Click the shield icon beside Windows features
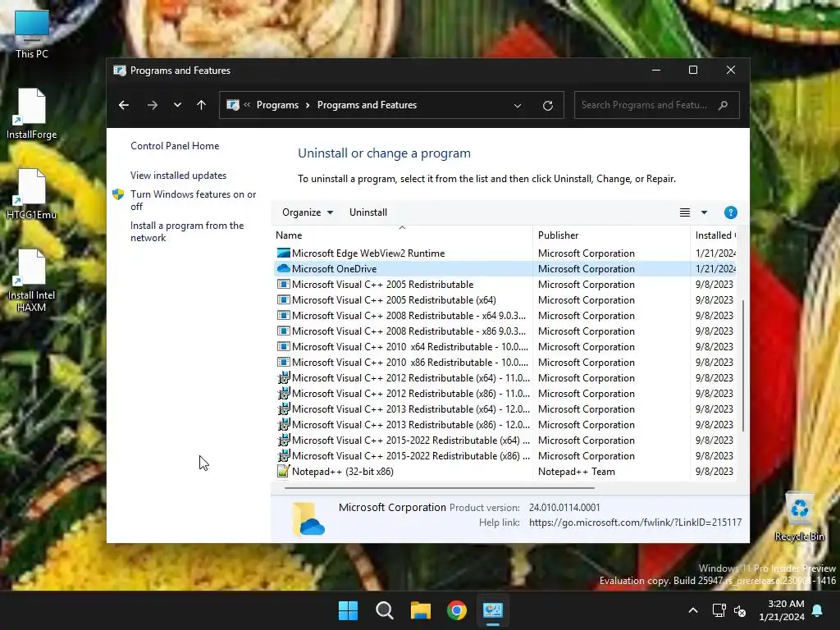This screenshot has width=840, height=630. coord(118,194)
